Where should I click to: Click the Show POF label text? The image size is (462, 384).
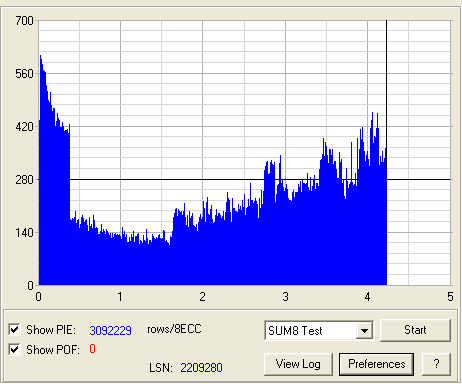click(x=53, y=350)
